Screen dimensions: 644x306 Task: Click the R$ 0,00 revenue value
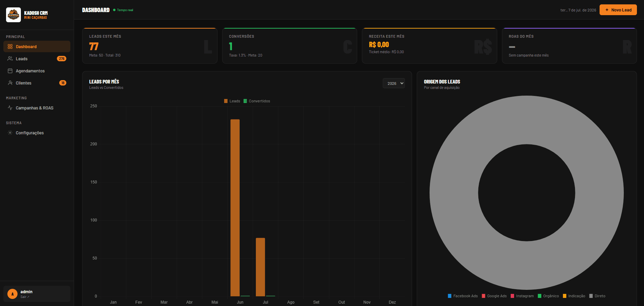379,44
